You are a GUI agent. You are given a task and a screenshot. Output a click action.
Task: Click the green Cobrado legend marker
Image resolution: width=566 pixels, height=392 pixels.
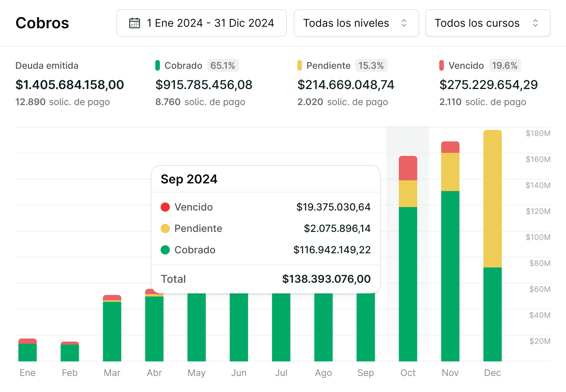click(158, 66)
